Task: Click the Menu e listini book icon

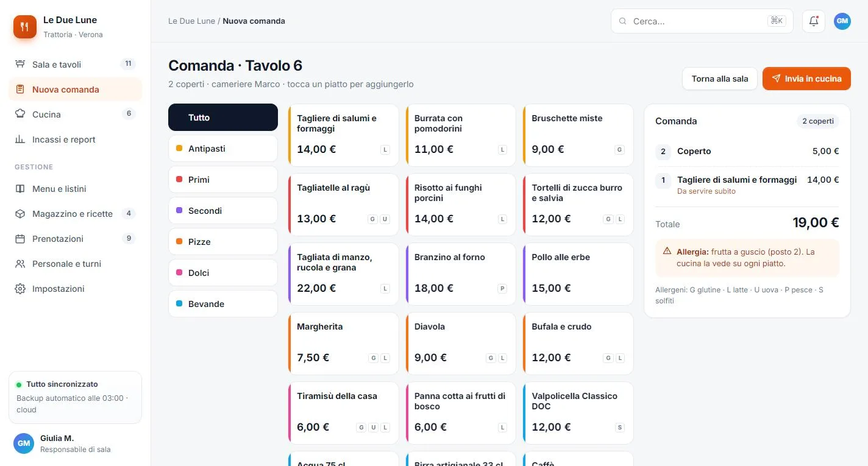Action: (x=20, y=189)
